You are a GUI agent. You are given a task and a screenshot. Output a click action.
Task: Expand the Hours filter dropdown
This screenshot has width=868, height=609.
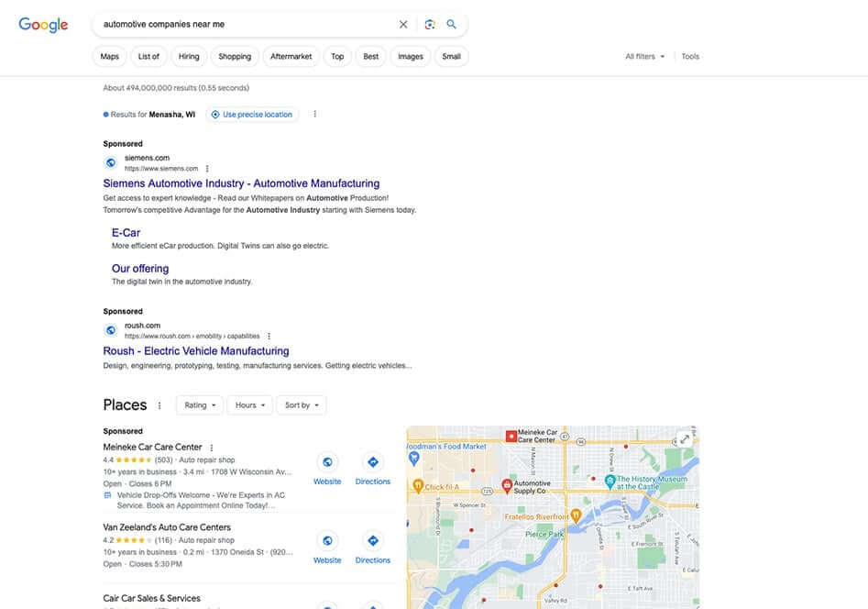(250, 405)
